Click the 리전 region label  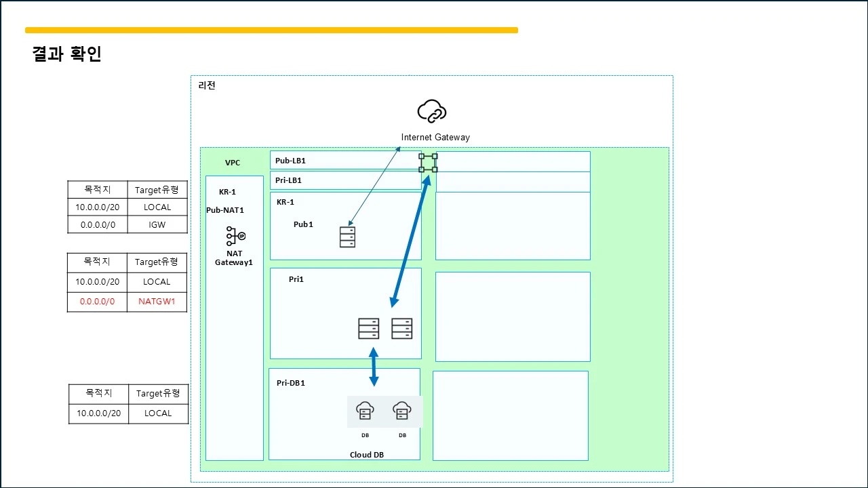(x=207, y=85)
